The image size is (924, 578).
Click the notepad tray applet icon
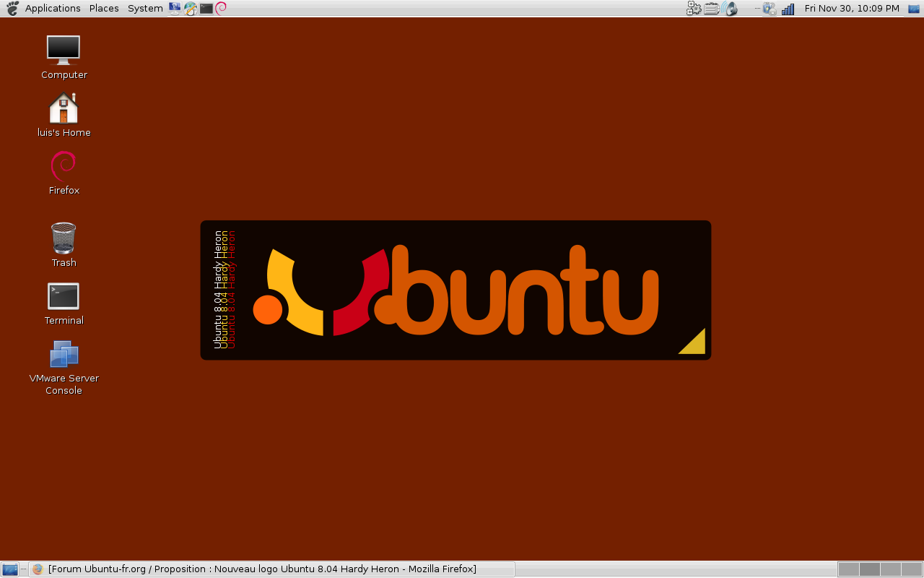point(712,8)
